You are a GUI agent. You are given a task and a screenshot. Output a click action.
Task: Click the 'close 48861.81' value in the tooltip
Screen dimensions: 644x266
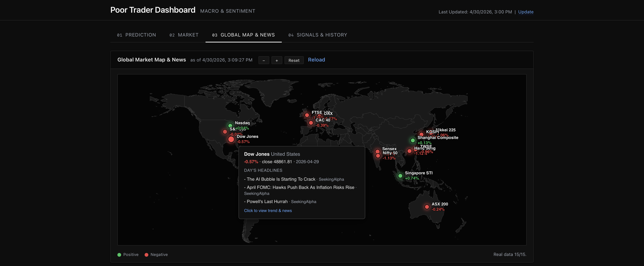click(277, 162)
